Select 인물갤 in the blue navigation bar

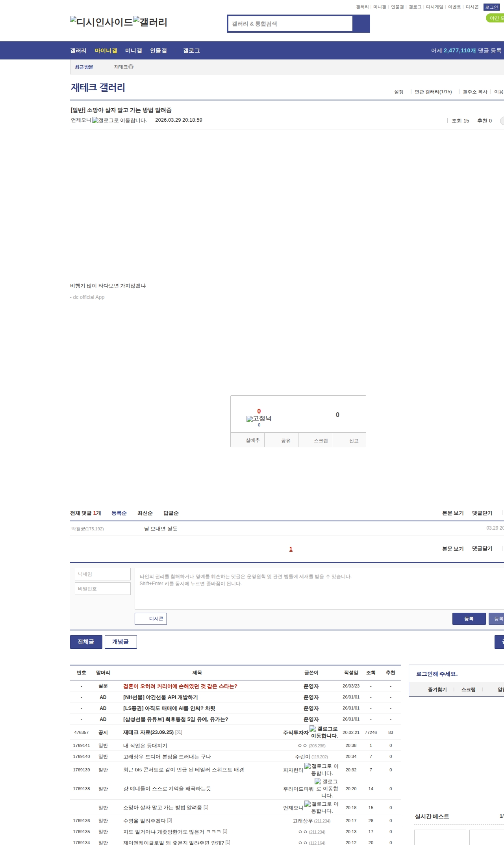(158, 51)
